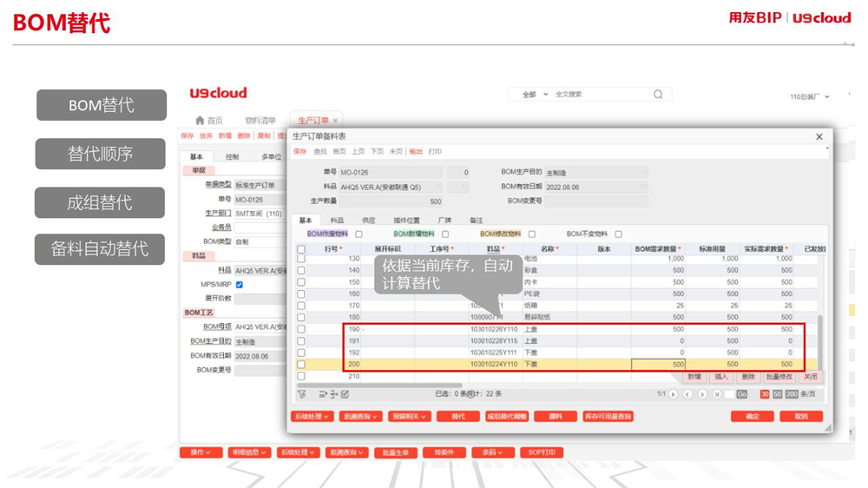Tick the BOM新增物料 checkbox
The height and width of the screenshot is (488, 868).
445,234
